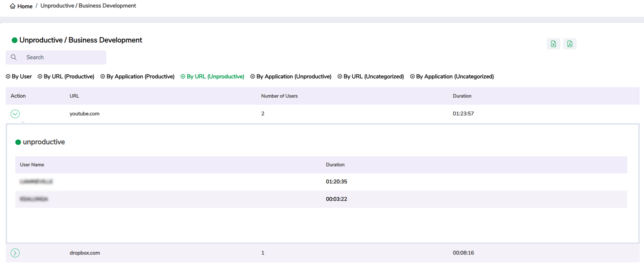The width and height of the screenshot is (644, 267).
Task: Click the User Name column header
Action: point(32,165)
